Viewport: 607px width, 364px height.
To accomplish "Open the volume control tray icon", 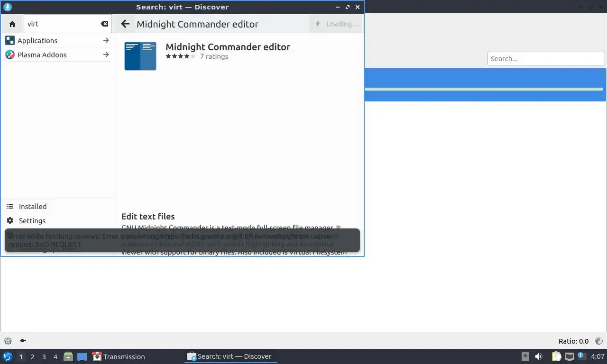I will pyautogui.click(x=539, y=356).
